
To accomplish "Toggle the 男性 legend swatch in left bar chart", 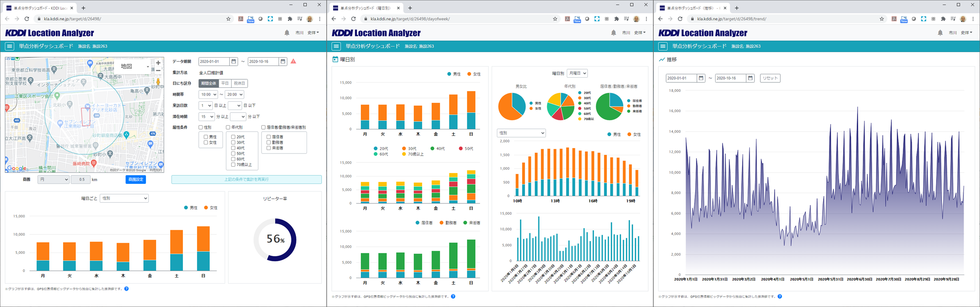I will point(186,208).
